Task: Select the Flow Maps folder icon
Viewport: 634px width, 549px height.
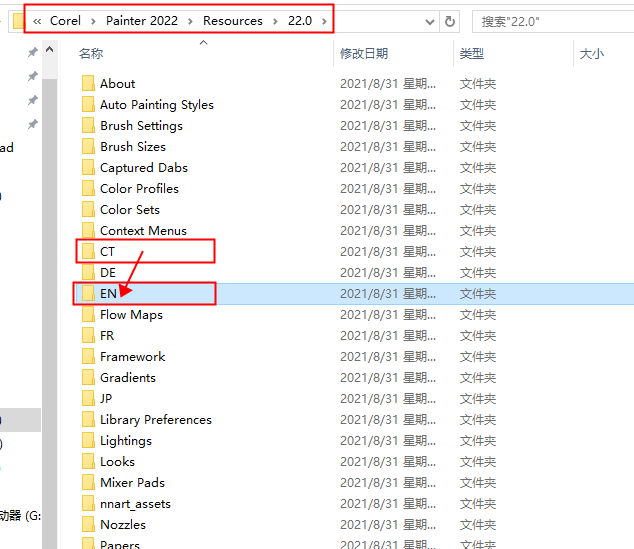Action: [88, 314]
